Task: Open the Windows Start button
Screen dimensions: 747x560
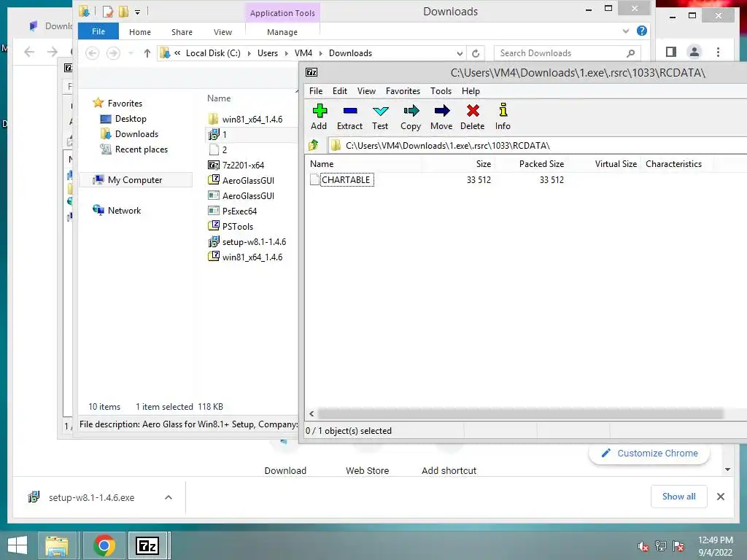Action: pos(18,545)
